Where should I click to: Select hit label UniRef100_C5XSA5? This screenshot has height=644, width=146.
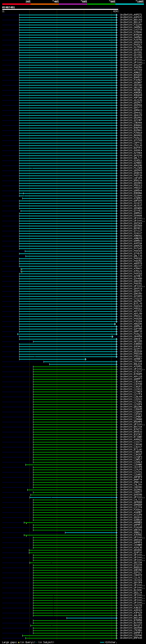(131, 361)
